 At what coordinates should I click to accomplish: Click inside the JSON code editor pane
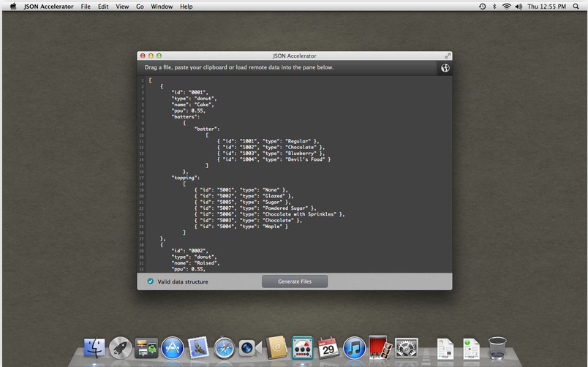294,174
